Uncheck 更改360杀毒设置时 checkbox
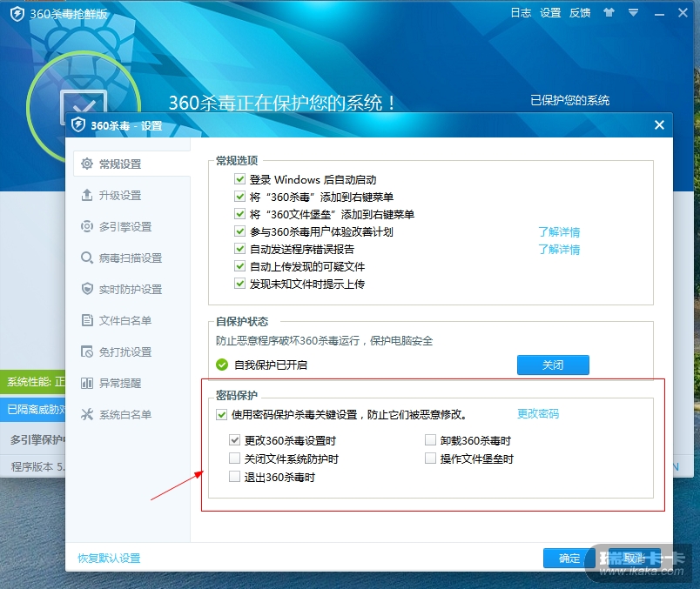700x589 pixels. click(x=234, y=440)
